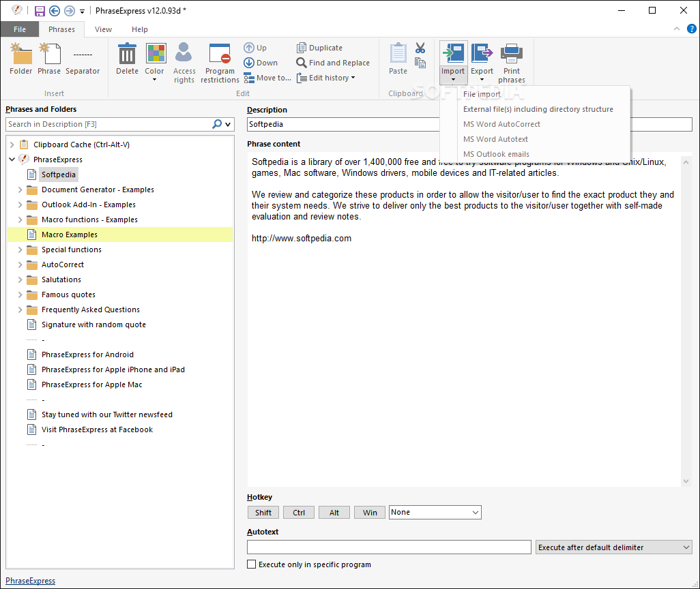
Task: Toggle the Win hotkey modifier
Action: (370, 513)
